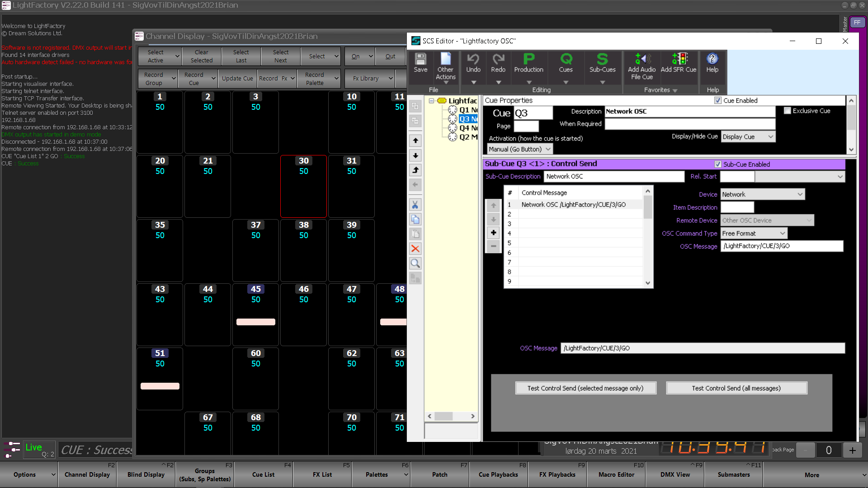Screen dimensions: 868x488
Task: Switch to the Cue List tab
Action: (x=263, y=474)
